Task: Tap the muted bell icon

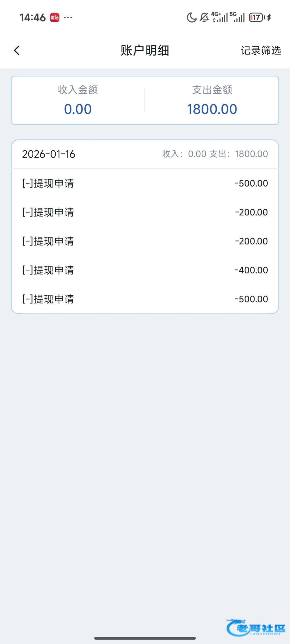Action: pos(204,18)
